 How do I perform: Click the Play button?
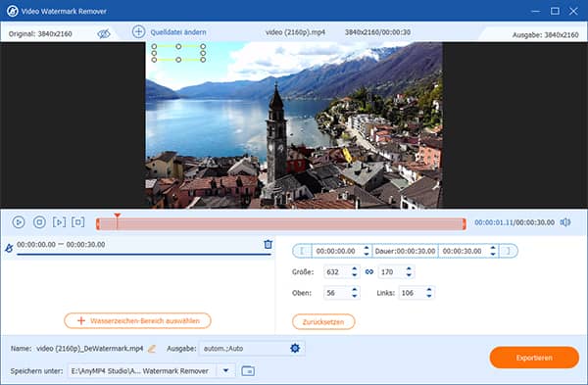pyautogui.click(x=19, y=222)
